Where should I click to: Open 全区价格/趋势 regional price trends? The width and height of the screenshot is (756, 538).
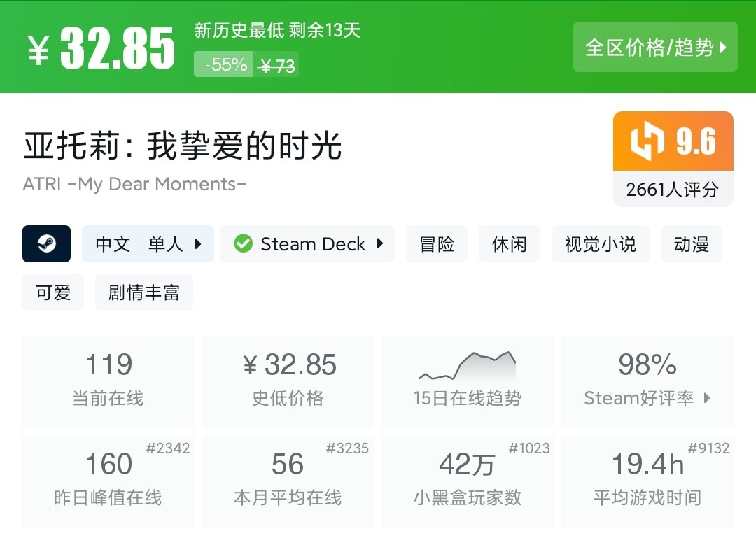click(655, 47)
